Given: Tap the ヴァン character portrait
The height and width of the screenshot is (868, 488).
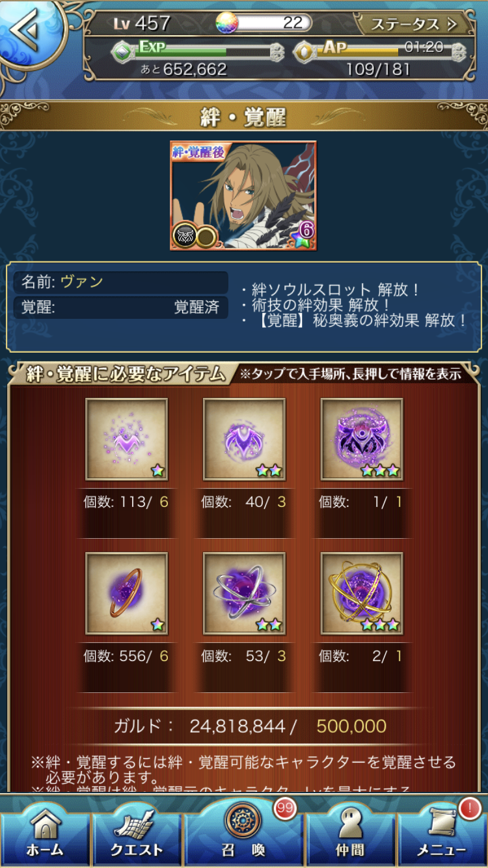Looking at the screenshot, I should click(243, 195).
